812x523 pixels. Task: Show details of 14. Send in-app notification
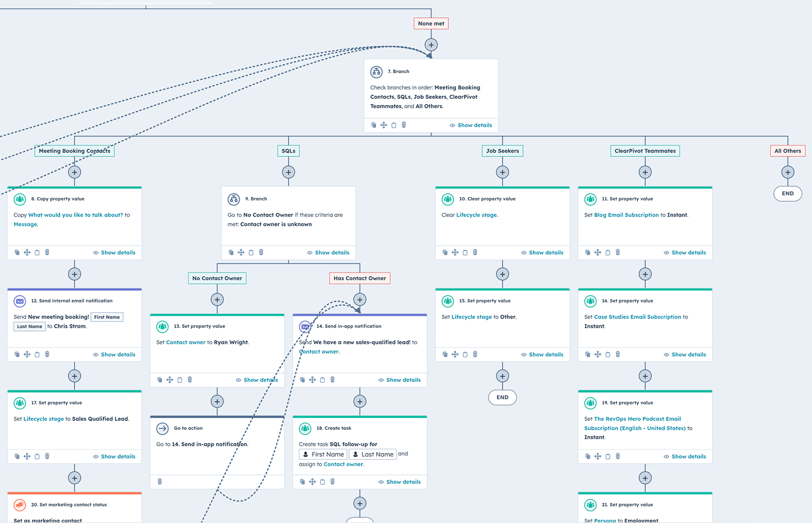[399, 380]
